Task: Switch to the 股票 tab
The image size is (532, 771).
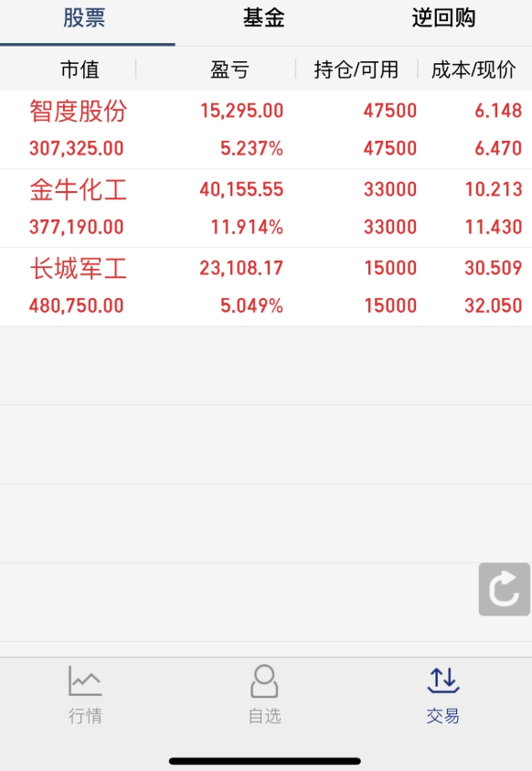Action: [x=84, y=18]
